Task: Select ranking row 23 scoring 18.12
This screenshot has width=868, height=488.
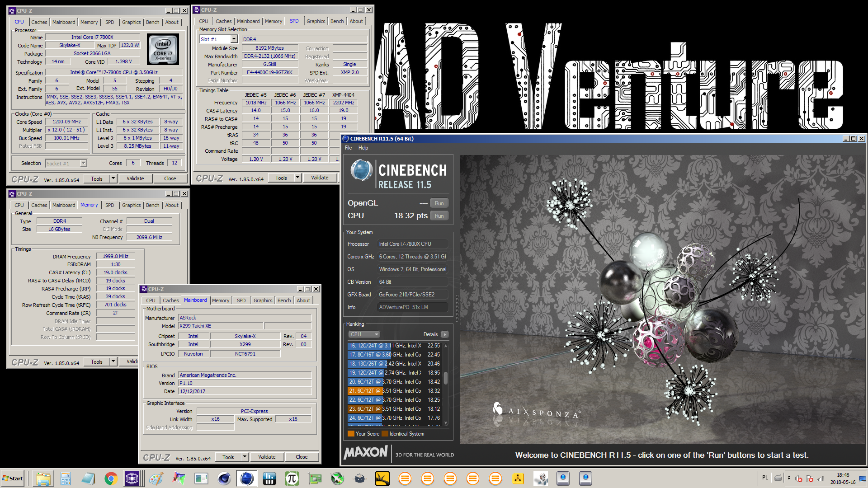Action: (x=395, y=409)
